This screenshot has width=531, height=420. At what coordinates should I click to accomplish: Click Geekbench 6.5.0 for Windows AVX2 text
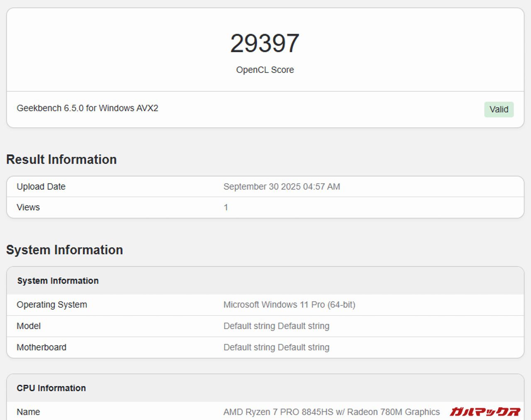point(87,108)
